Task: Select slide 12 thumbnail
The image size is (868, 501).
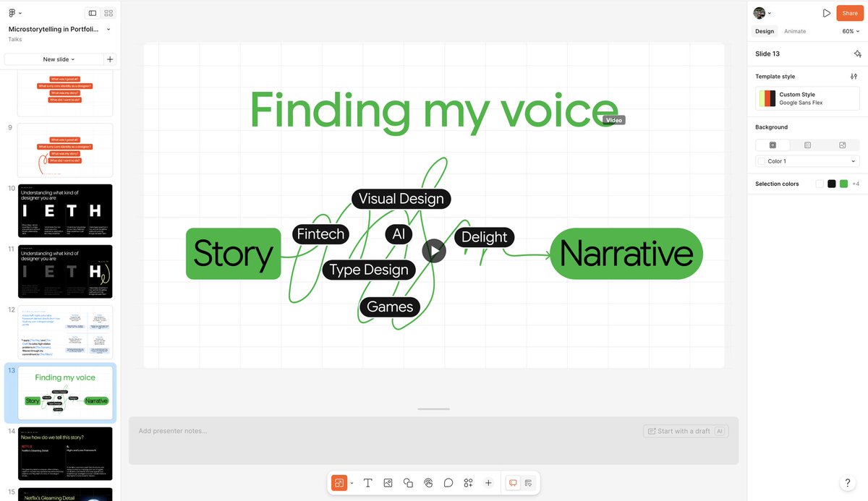Action: pyautogui.click(x=65, y=332)
